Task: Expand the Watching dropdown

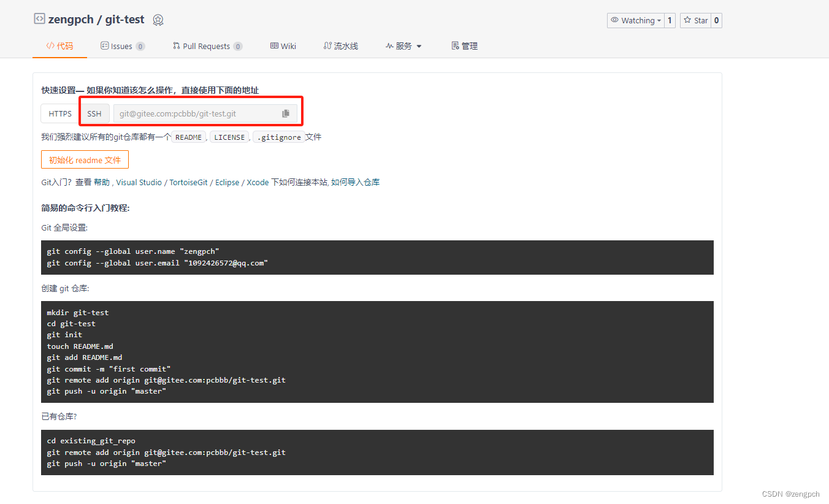Action: pyautogui.click(x=636, y=20)
